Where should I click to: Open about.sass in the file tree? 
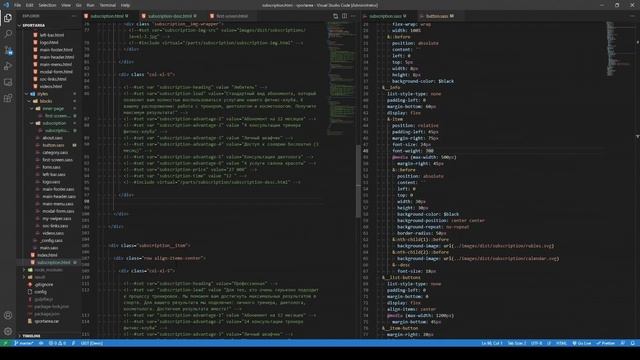(52, 138)
